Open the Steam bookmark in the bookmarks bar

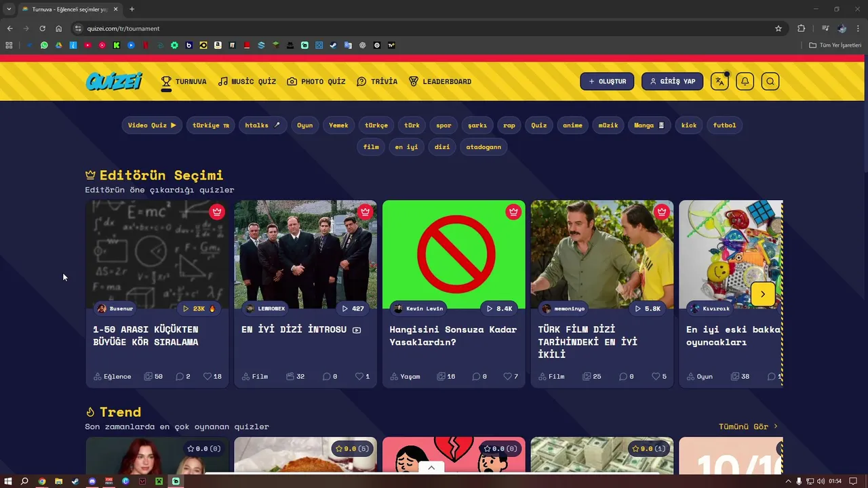tap(334, 45)
